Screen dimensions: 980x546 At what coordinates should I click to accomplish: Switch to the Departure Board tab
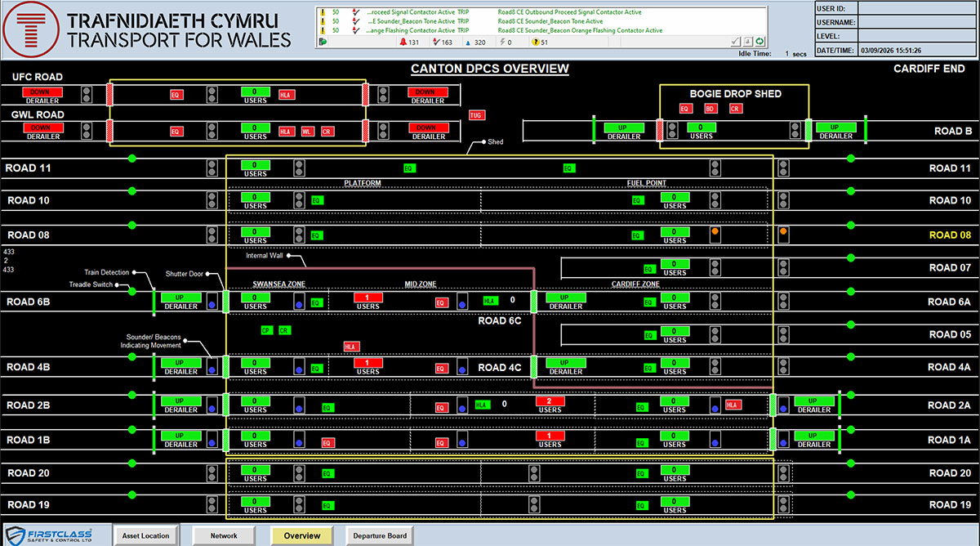pyautogui.click(x=380, y=536)
